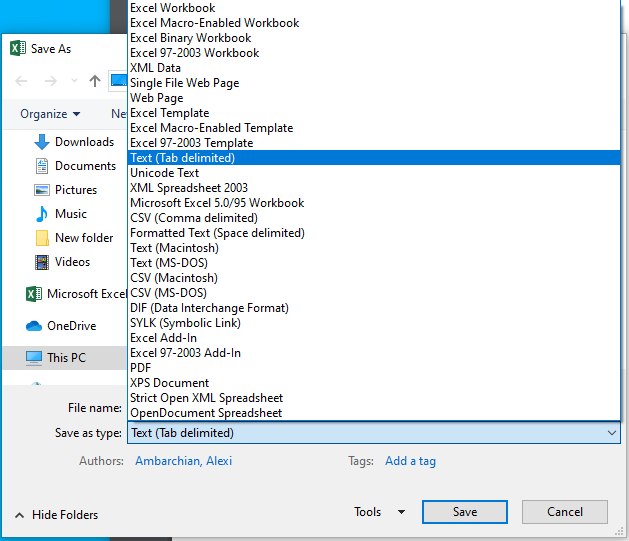The width and height of the screenshot is (629, 541).
Task: Open the Music folder icon
Action: (x=42, y=214)
